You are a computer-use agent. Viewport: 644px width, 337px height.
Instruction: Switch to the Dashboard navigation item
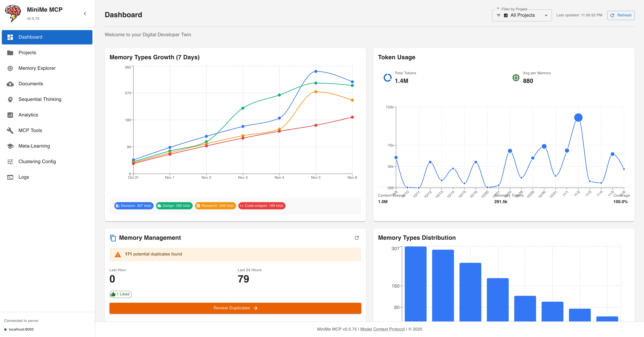tap(30, 37)
